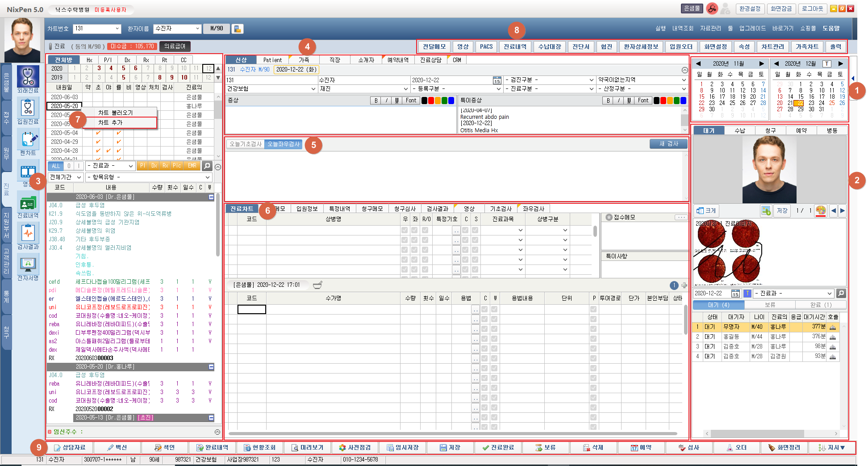Click the 진료완료 button
This screenshot has height=466, width=868.
pos(498,447)
